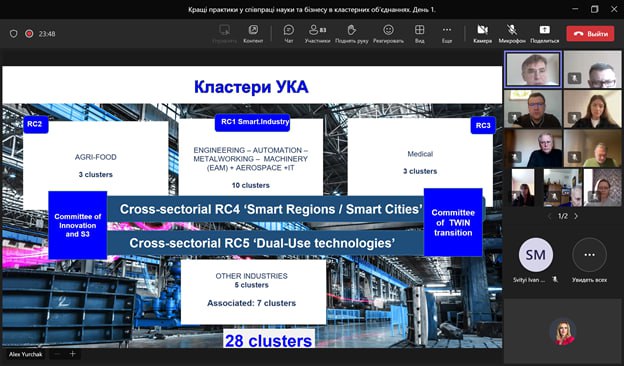
Task: Click the recording indicator icon
Action: 29,34
